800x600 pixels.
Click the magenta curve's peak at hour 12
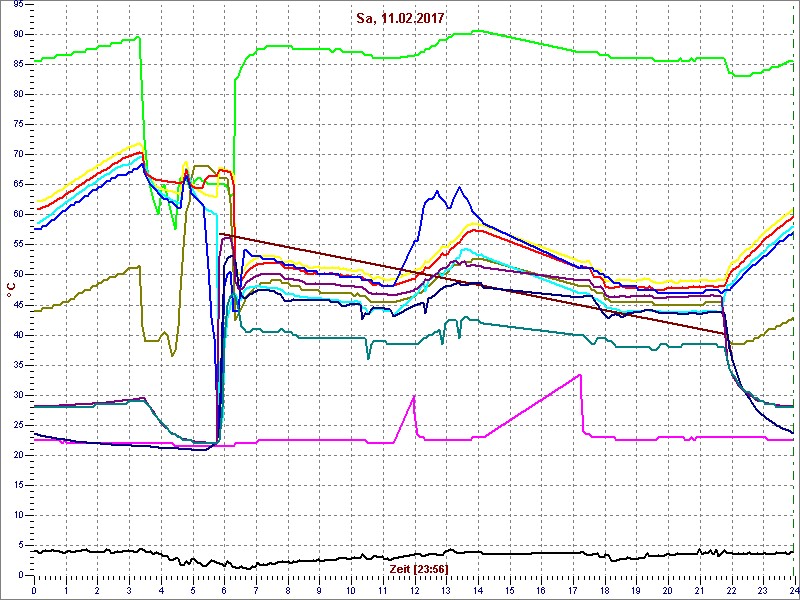pos(414,396)
